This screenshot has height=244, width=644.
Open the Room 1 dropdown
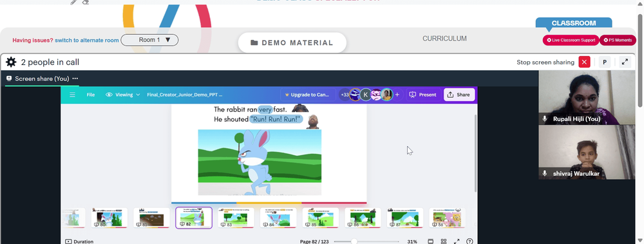tap(149, 40)
